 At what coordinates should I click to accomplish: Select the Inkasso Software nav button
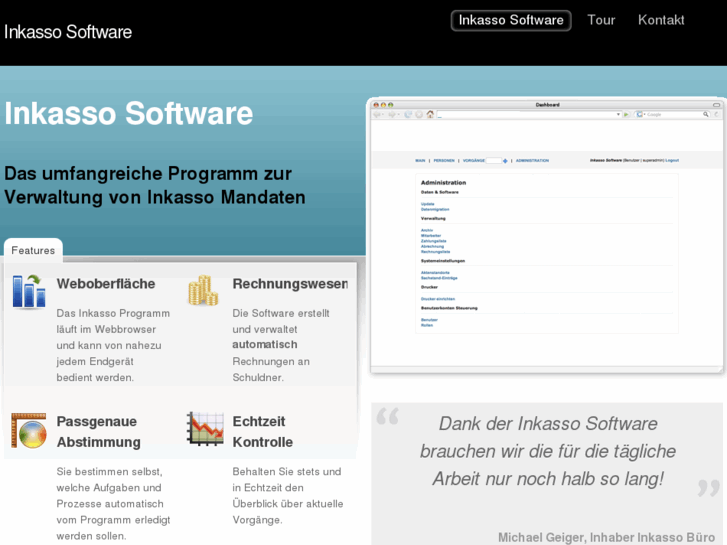511,20
